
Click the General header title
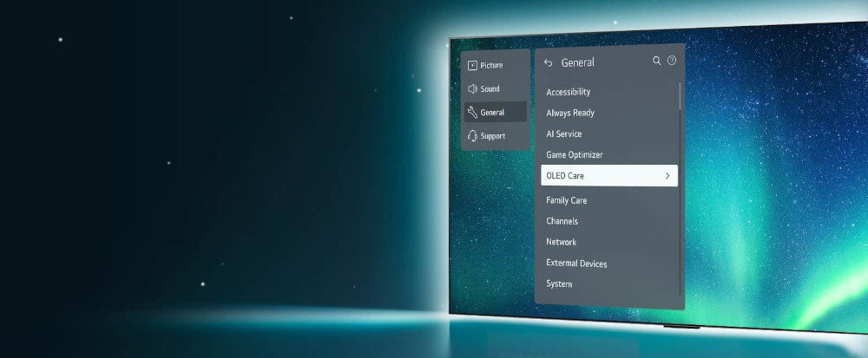coord(578,62)
